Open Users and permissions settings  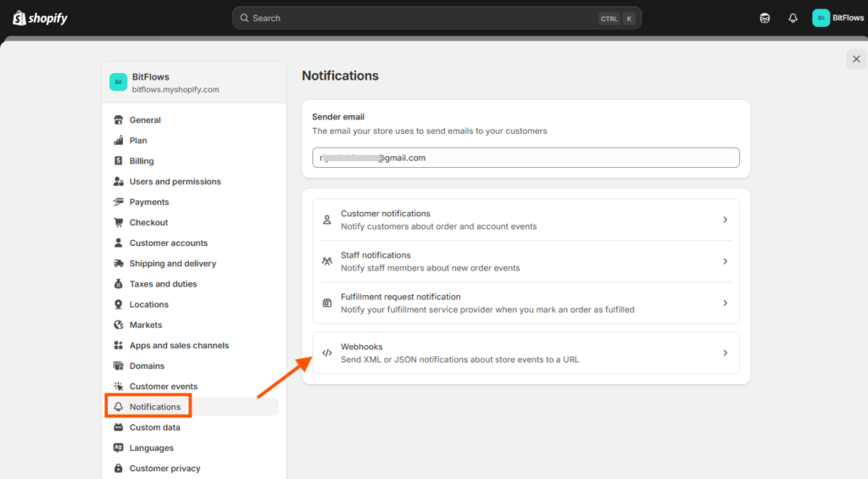coord(175,181)
